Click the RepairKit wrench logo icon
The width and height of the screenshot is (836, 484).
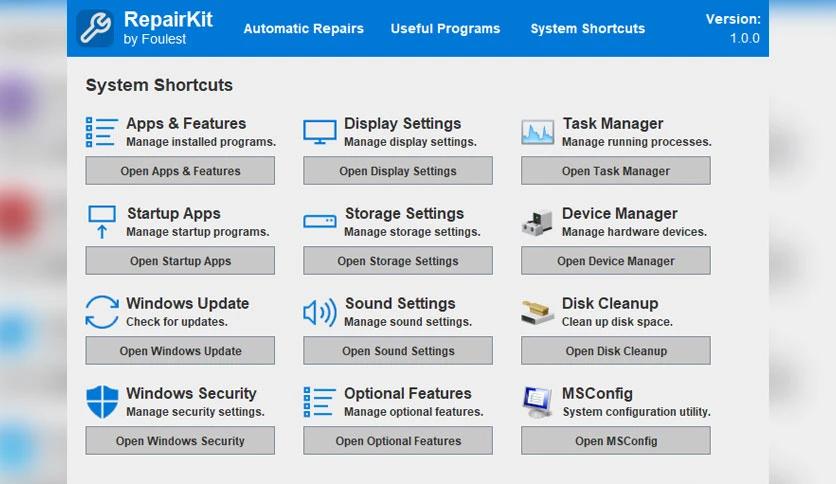(95, 28)
